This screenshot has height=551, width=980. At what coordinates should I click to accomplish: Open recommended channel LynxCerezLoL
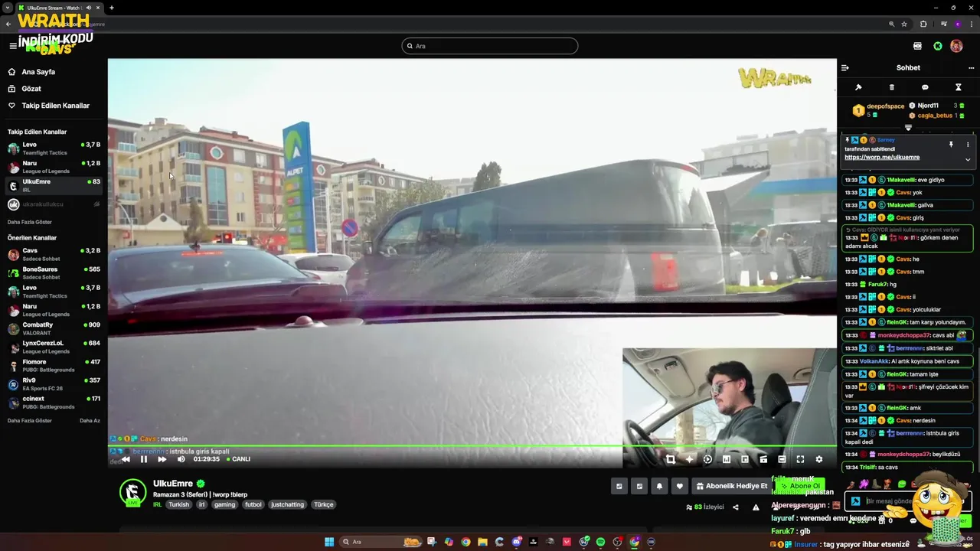54,347
